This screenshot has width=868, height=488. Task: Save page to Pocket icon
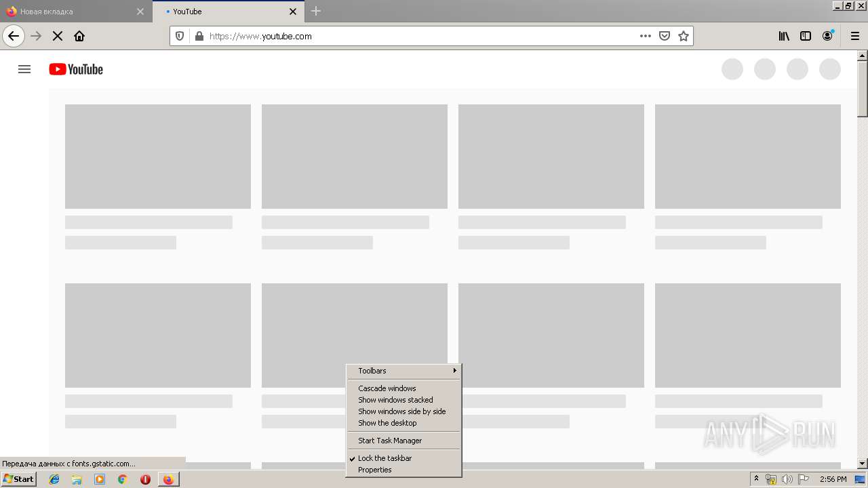point(665,36)
